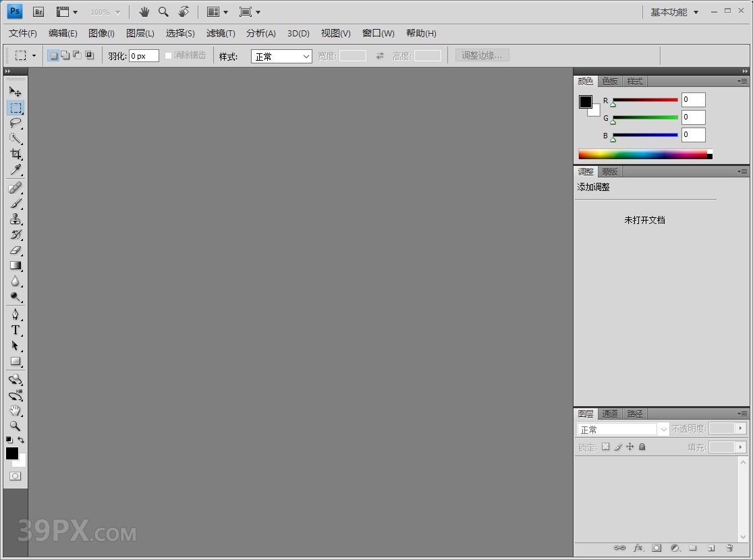The height and width of the screenshot is (560, 753).
Task: Open Adobe Bridge from the application bar
Action: [38, 11]
